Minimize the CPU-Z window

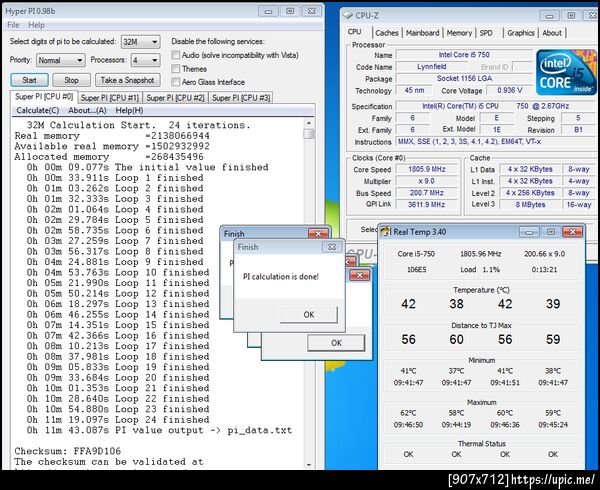(x=549, y=16)
